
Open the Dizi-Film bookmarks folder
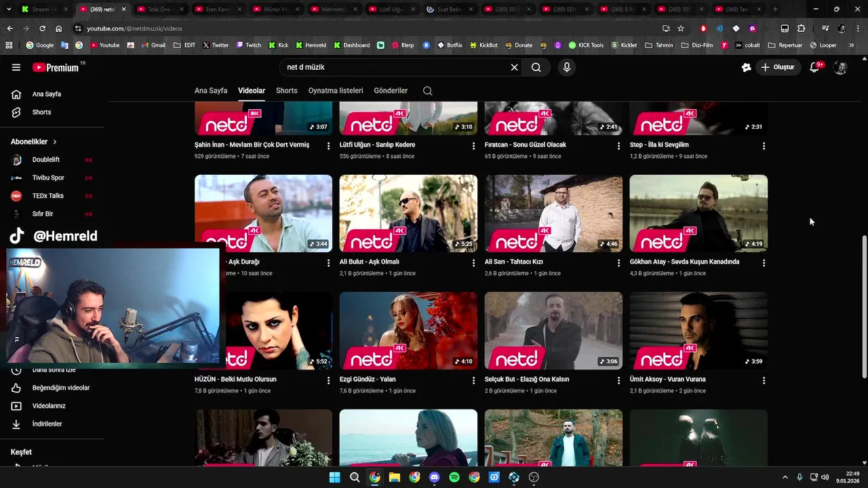pos(698,45)
